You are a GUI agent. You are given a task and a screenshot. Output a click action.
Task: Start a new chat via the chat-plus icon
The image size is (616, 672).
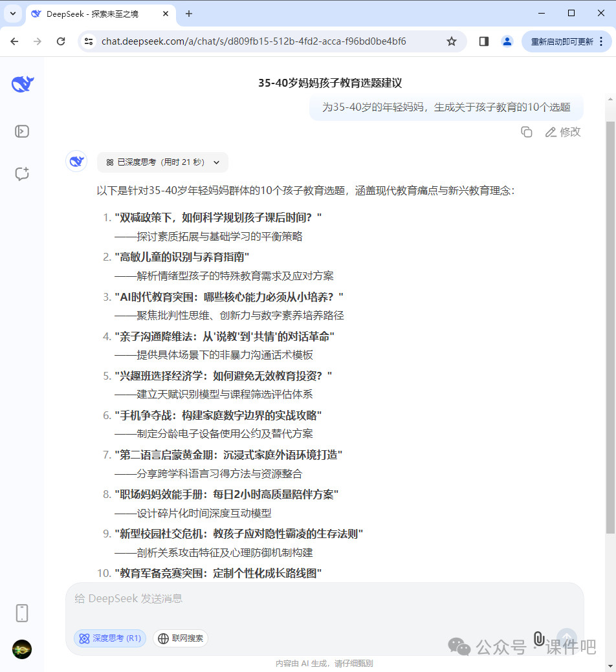point(21,173)
